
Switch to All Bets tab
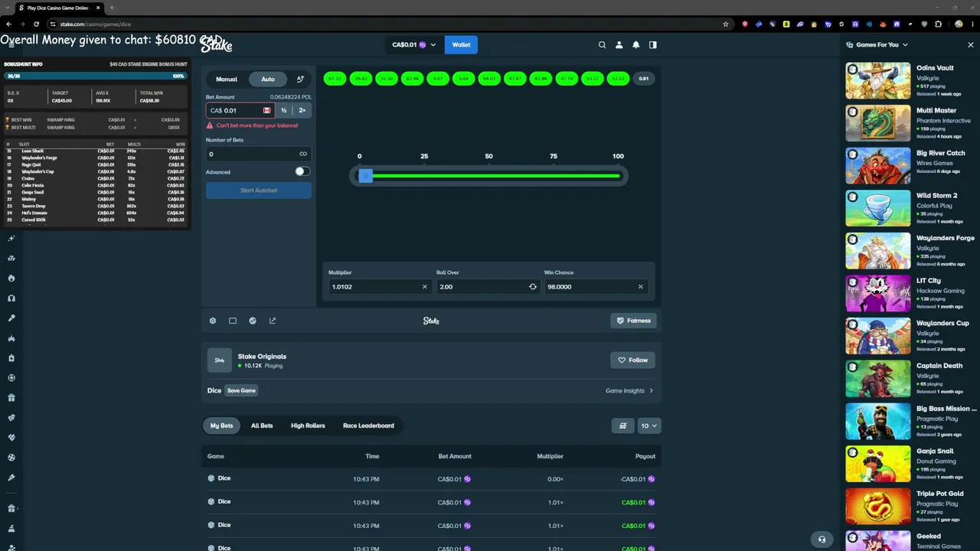[262, 425]
